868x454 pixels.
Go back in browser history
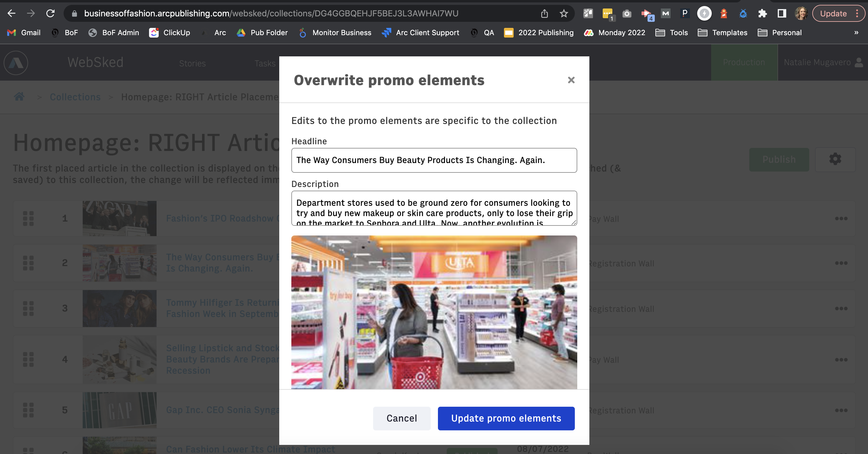12,14
